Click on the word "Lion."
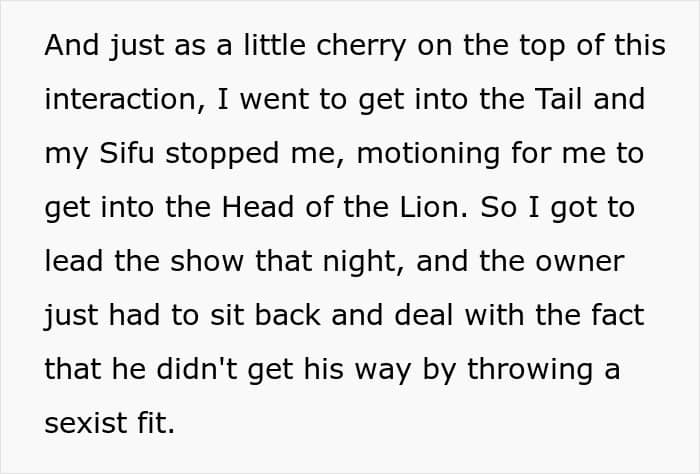 pyautogui.click(x=434, y=207)
